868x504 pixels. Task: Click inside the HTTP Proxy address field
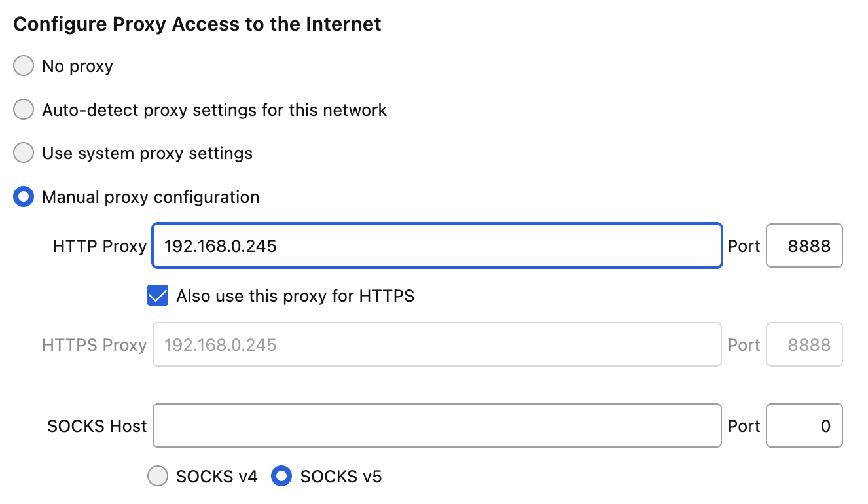pos(437,245)
